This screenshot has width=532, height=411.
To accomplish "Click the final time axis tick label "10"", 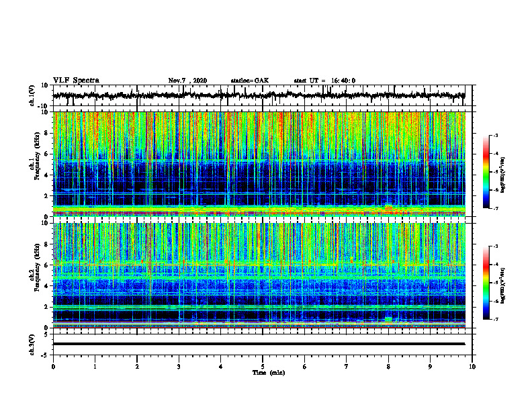I will tap(472, 367).
